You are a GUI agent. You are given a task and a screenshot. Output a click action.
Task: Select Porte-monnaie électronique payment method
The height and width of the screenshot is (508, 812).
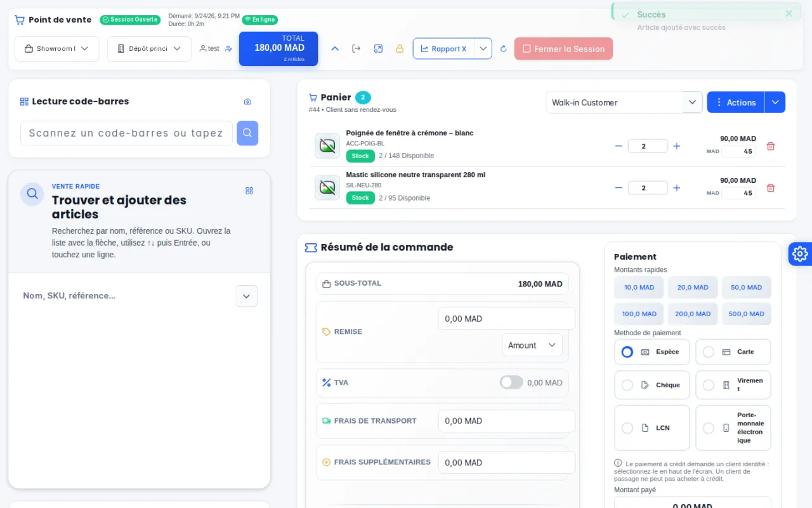coord(733,428)
